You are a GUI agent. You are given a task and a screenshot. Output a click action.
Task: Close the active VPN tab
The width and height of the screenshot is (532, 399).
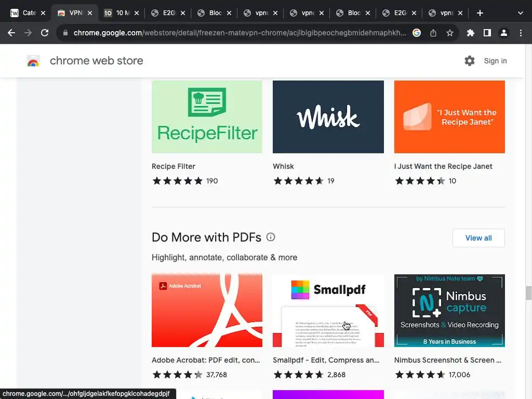[x=90, y=13]
